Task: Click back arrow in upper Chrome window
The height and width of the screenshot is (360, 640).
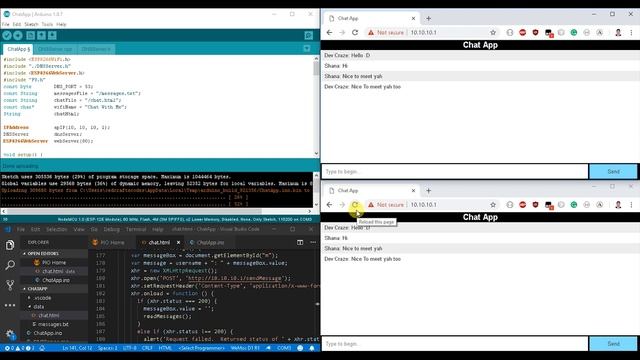Action: pyautogui.click(x=329, y=32)
